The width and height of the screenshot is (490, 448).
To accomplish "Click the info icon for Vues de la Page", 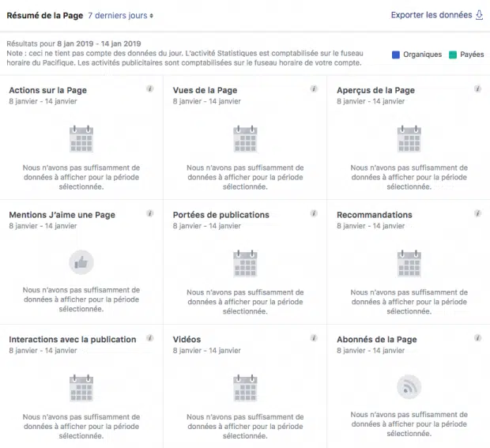I will (x=314, y=88).
